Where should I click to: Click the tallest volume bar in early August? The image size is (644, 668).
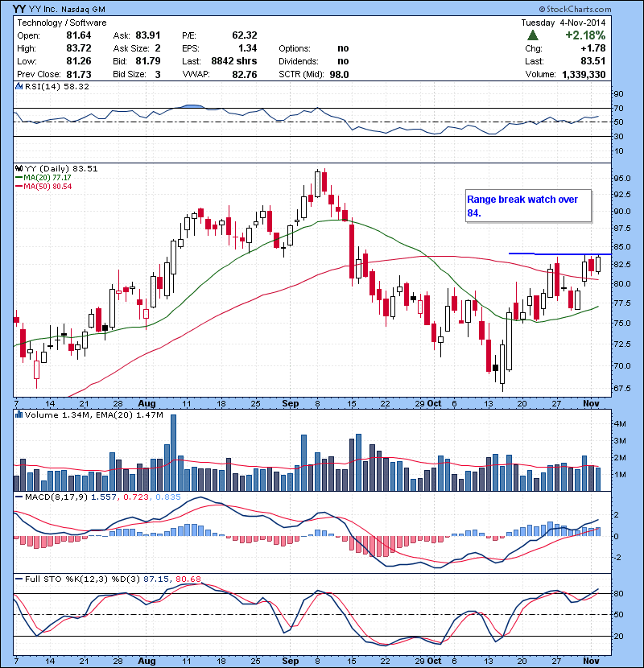(x=173, y=453)
